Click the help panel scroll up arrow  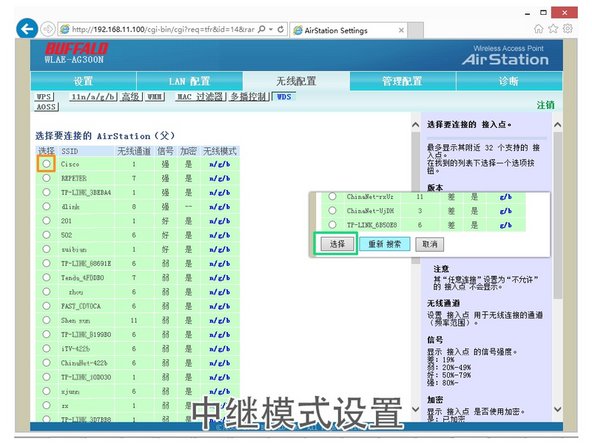[558, 125]
